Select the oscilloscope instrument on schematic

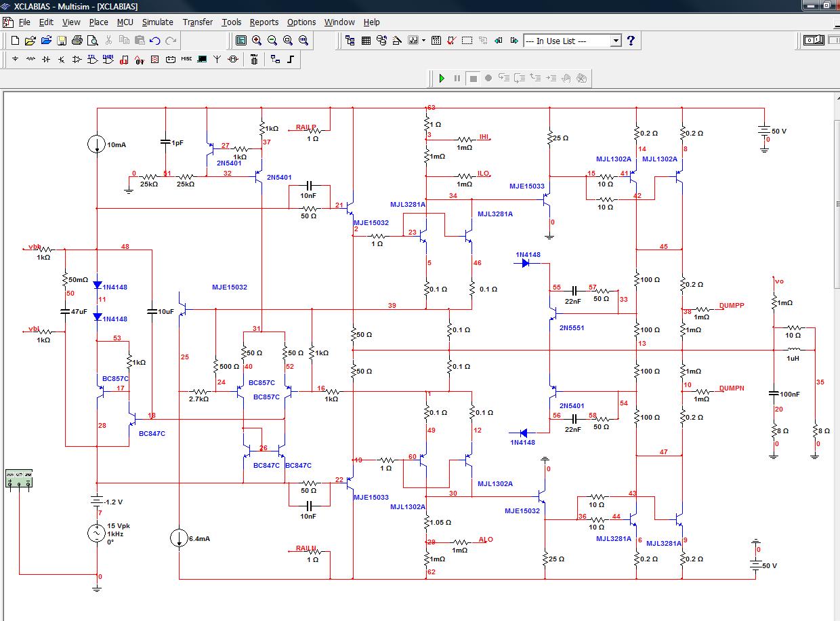[19, 479]
